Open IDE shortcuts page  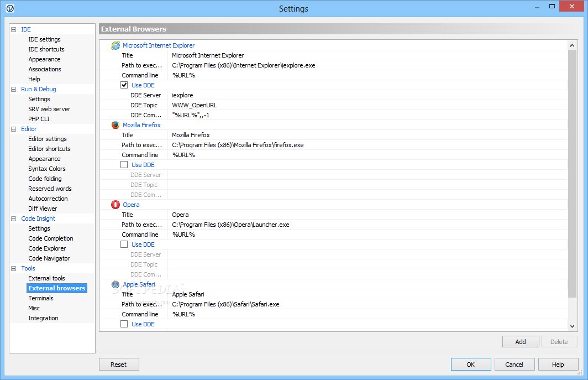pos(46,49)
